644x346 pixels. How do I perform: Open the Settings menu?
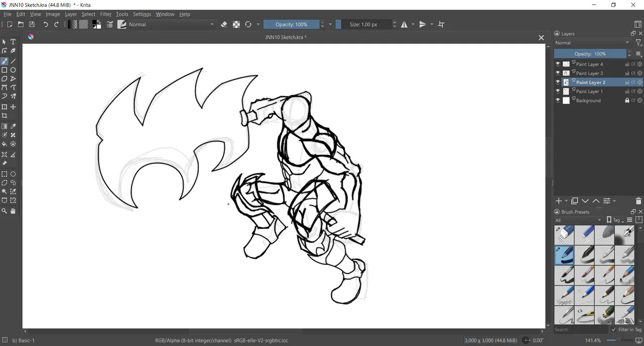142,14
